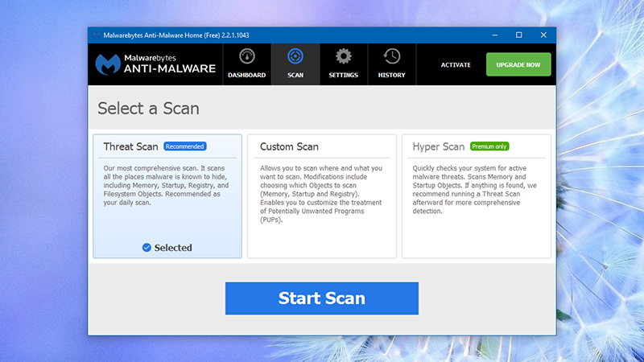Choose the Custom Scan option card

point(322,196)
